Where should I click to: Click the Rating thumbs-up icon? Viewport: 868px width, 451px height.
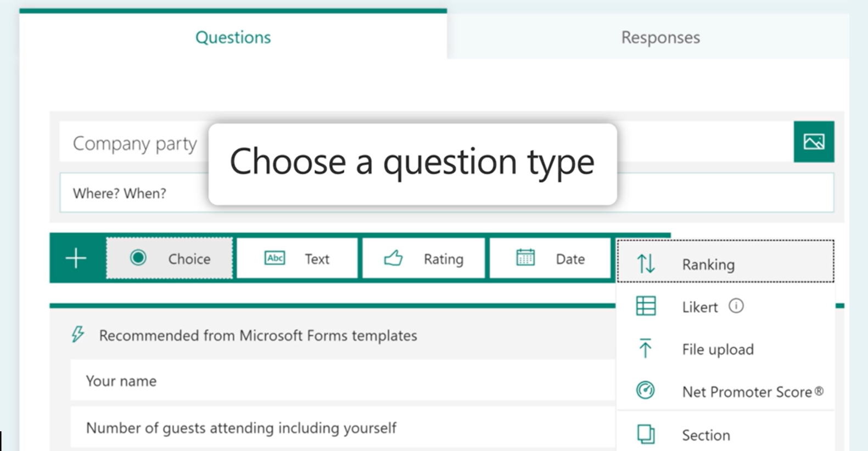pos(393,258)
